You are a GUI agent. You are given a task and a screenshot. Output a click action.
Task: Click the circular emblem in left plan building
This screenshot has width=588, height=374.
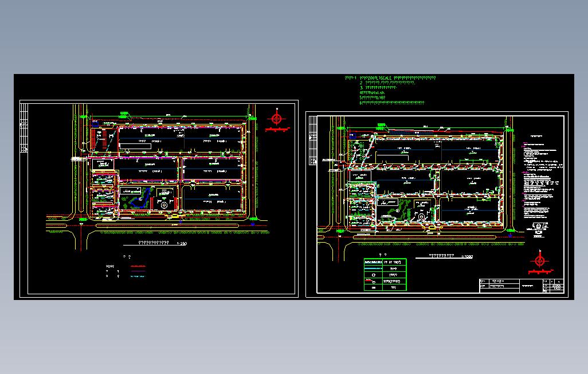coord(164,205)
